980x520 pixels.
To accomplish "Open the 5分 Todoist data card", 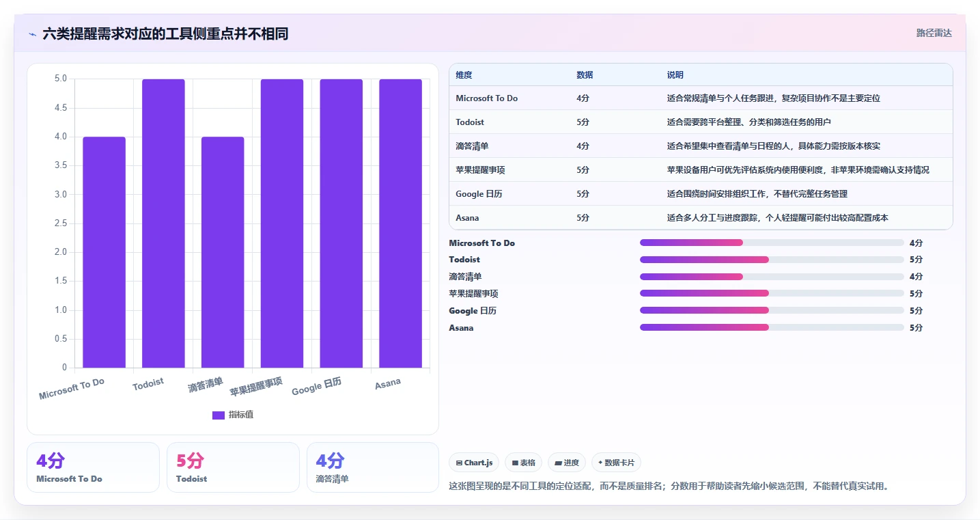I will click(233, 467).
